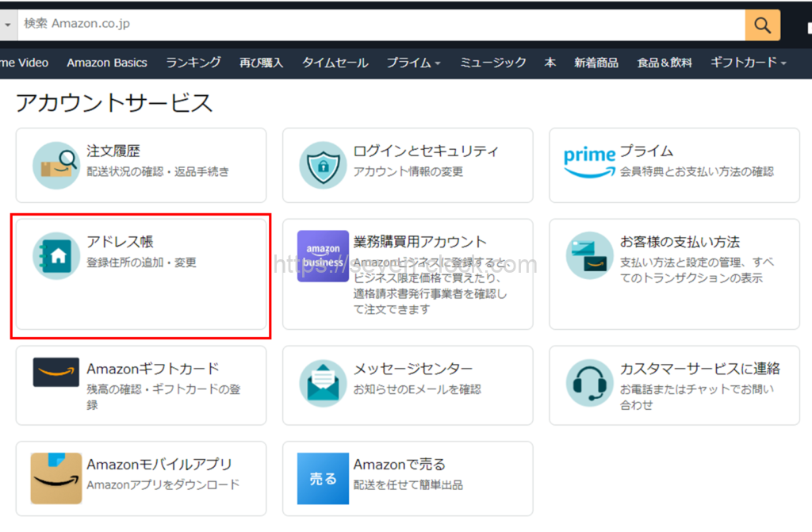Click the アカウントサービス page heading
The height and width of the screenshot is (532, 812).
[x=114, y=102]
